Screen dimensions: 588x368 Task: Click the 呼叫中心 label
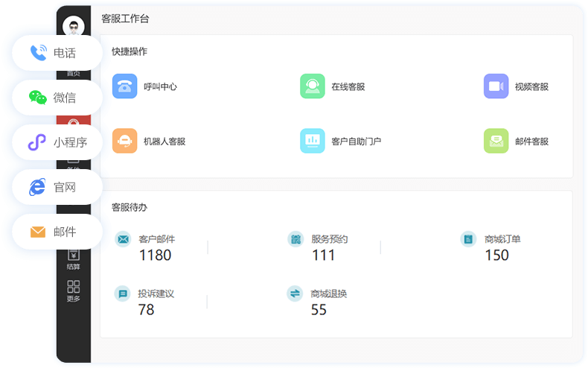pos(161,86)
